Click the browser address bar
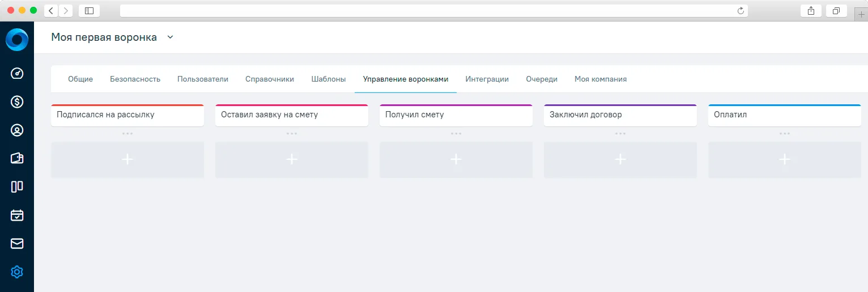 click(x=434, y=11)
